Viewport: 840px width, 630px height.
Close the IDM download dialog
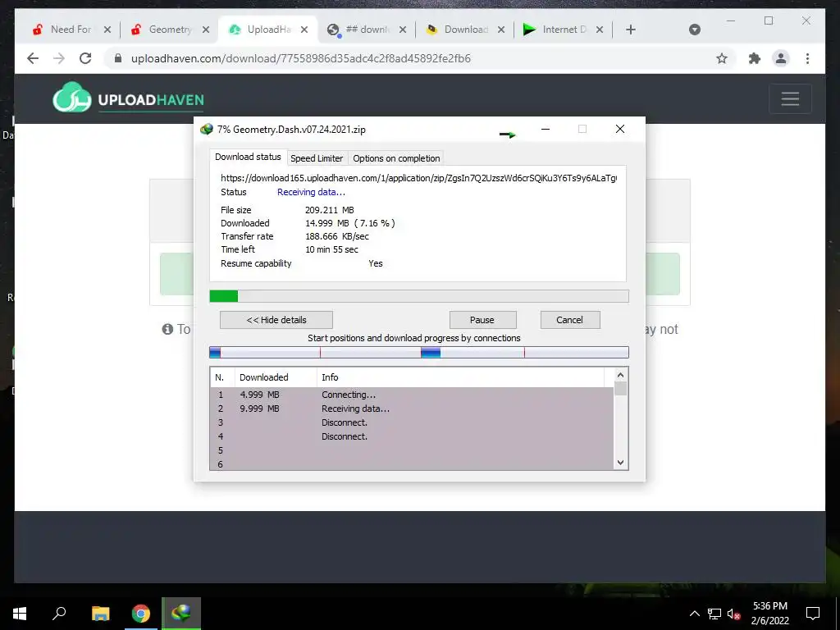click(620, 129)
